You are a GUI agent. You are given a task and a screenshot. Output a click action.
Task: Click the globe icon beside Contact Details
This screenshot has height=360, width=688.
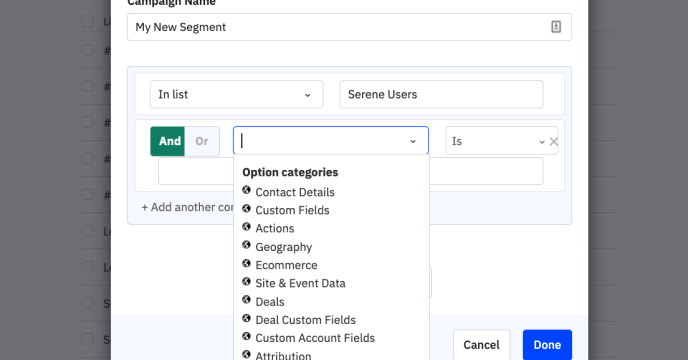[x=246, y=190]
